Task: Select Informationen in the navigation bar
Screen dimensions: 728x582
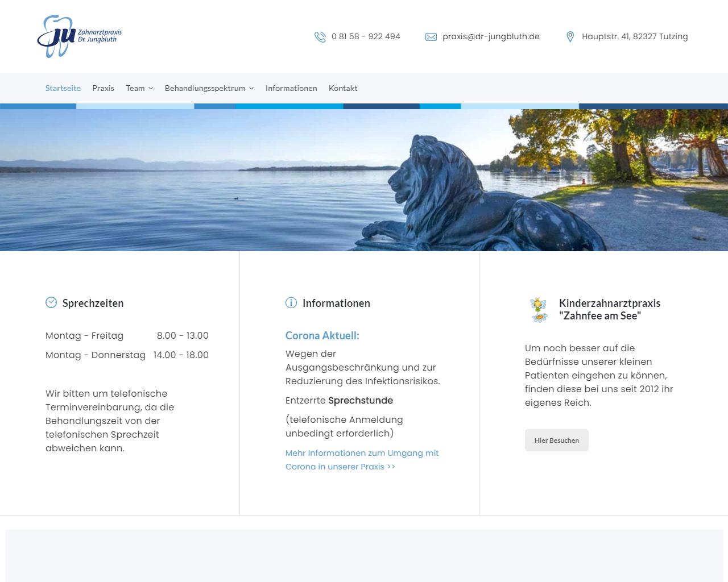Action: pyautogui.click(x=291, y=88)
